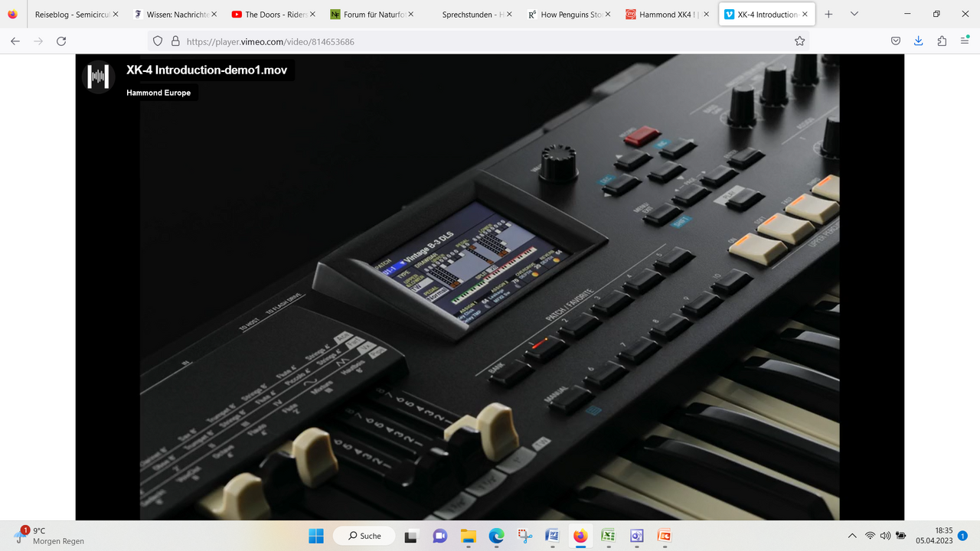This screenshot has width=980, height=551.
Task: Open the Snipping Tool from taskbar
Action: pos(524,536)
